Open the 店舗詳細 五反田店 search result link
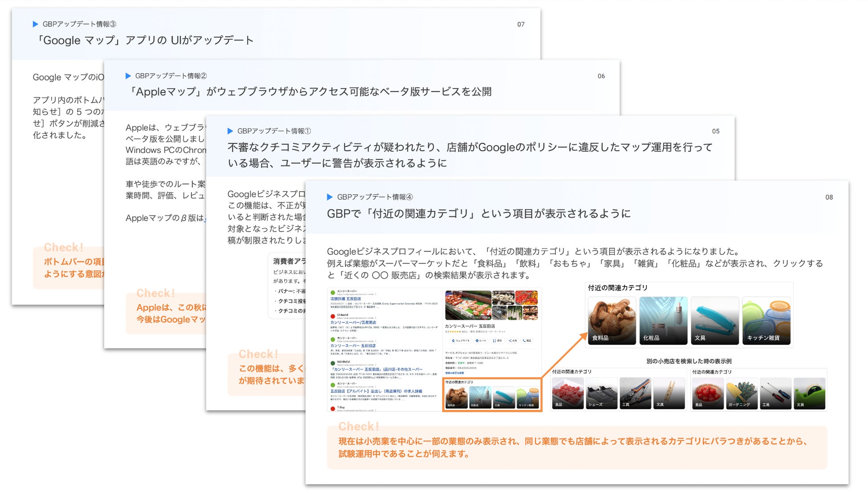 pyautogui.click(x=346, y=299)
